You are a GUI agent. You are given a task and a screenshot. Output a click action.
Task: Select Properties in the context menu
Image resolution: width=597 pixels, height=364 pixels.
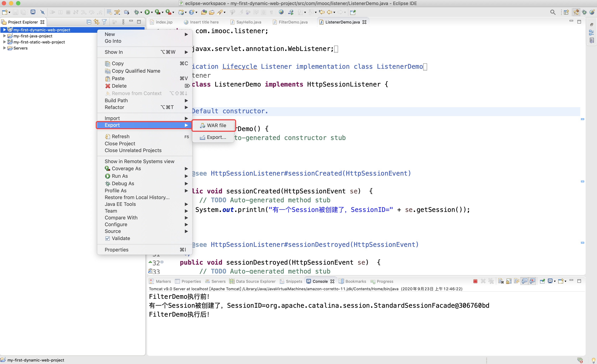[x=145, y=250]
